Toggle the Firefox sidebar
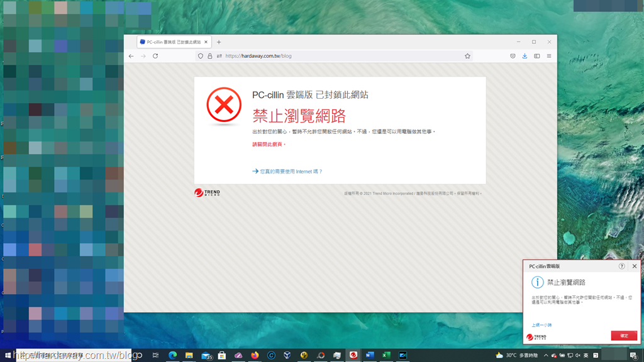This screenshot has width=644, height=362. pyautogui.click(x=537, y=56)
